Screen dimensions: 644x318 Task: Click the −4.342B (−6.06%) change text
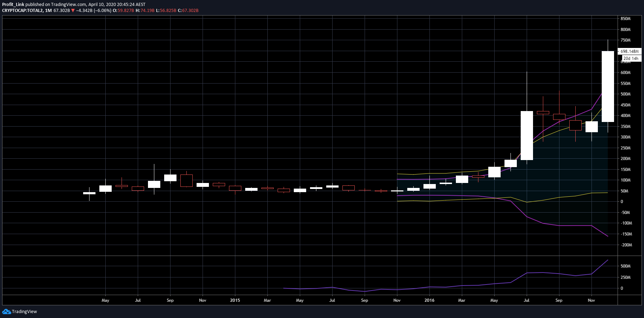(94, 11)
